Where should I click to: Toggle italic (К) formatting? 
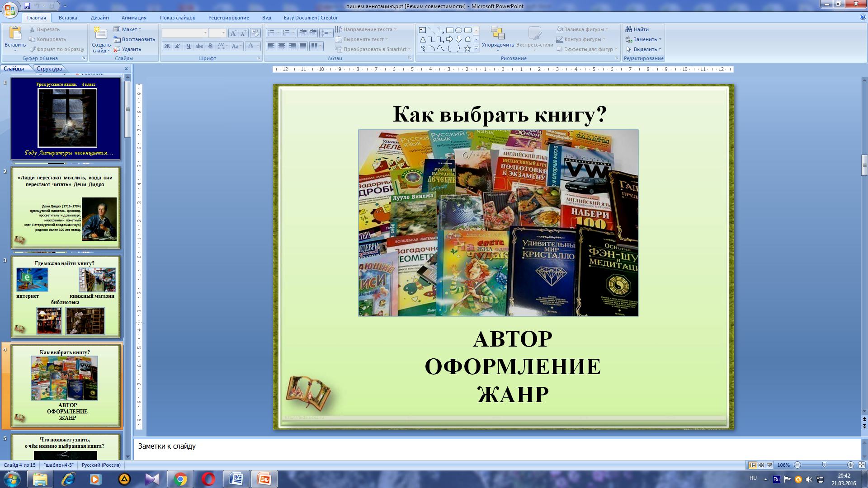pos(178,46)
